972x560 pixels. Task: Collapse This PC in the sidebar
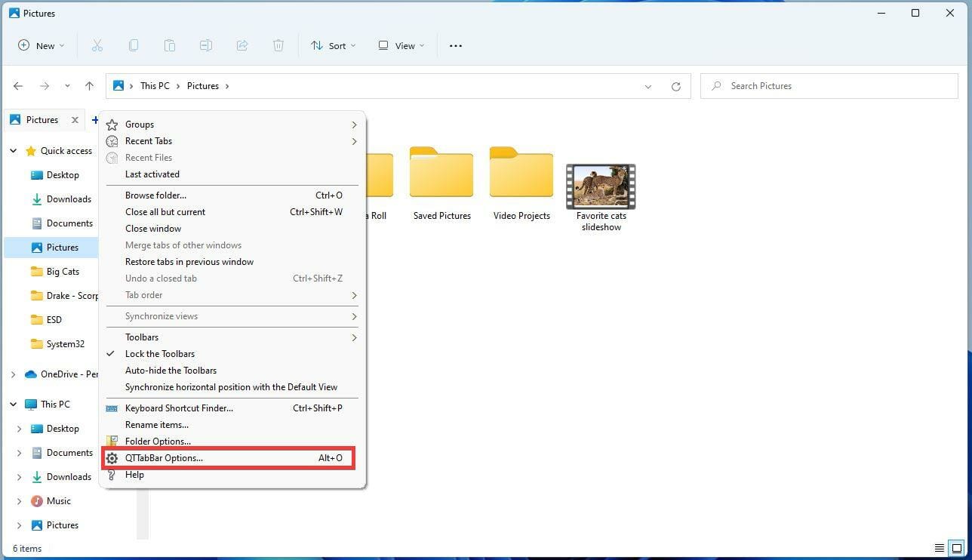coord(13,404)
